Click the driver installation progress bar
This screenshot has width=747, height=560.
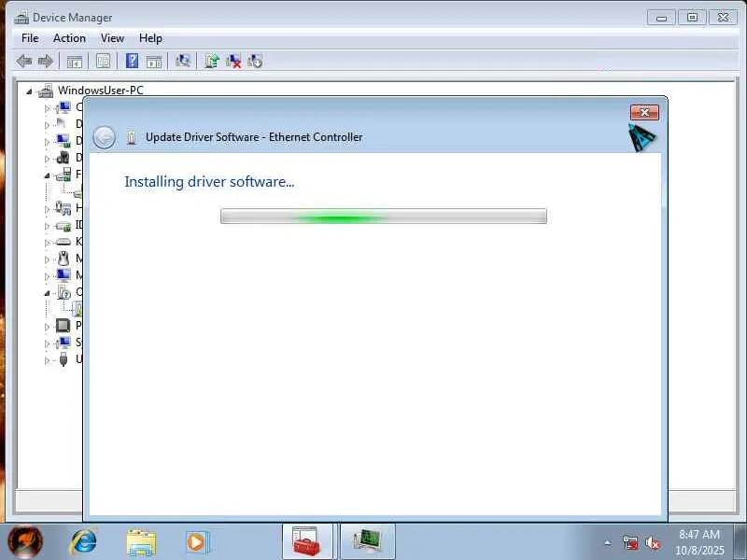click(x=384, y=217)
